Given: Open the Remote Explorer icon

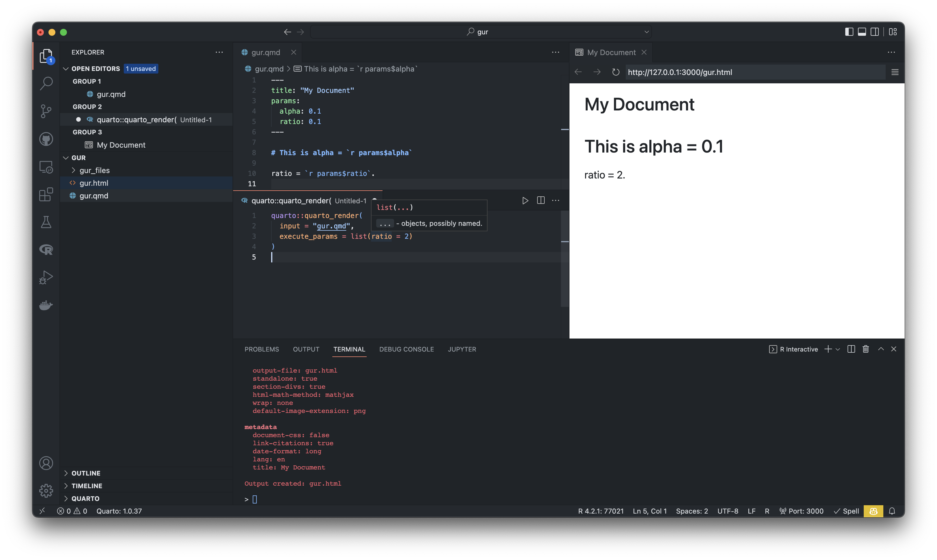Looking at the screenshot, I should 46,167.
